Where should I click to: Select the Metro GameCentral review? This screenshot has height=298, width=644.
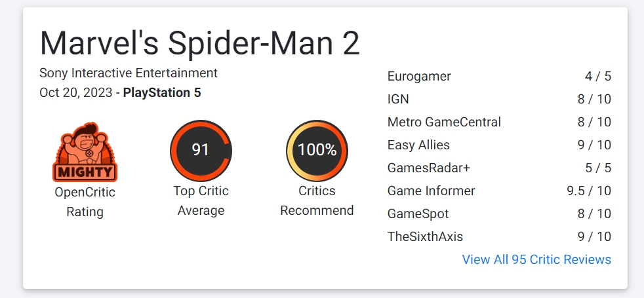444,122
